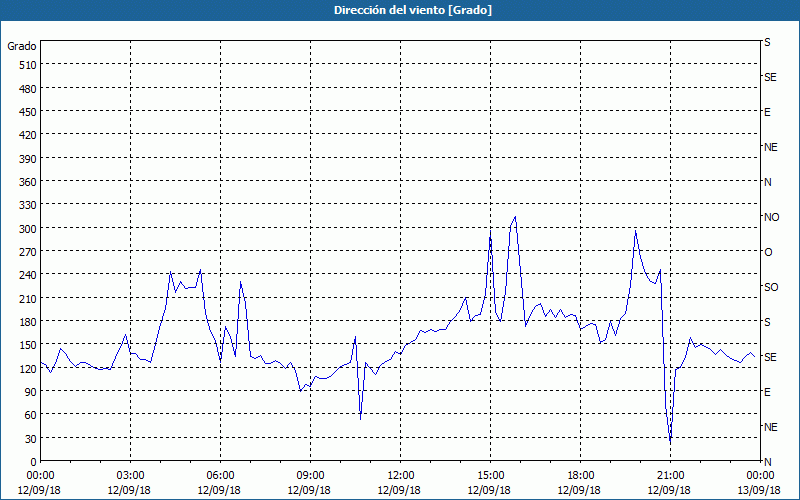Pick the 90 y-axis tick label

31,392
